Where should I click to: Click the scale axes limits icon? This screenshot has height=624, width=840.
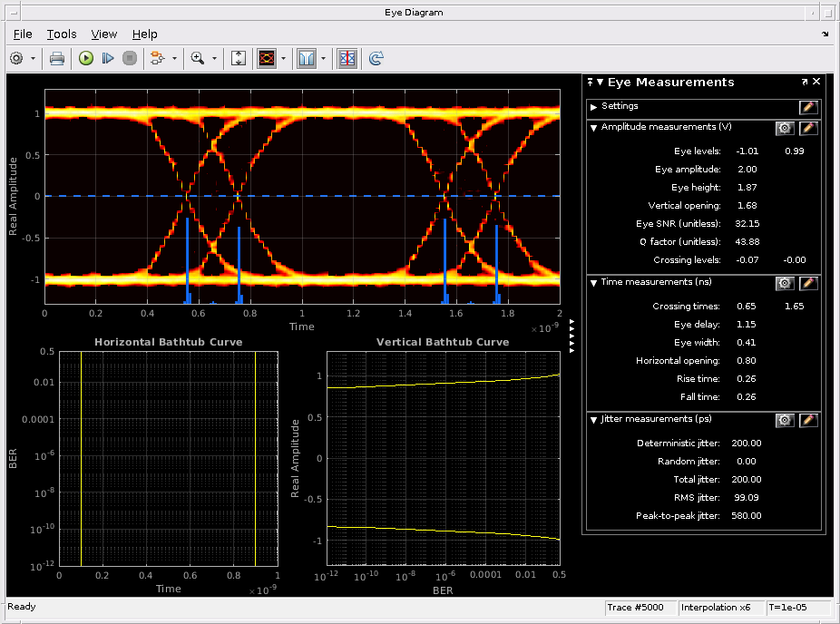pos(239,58)
